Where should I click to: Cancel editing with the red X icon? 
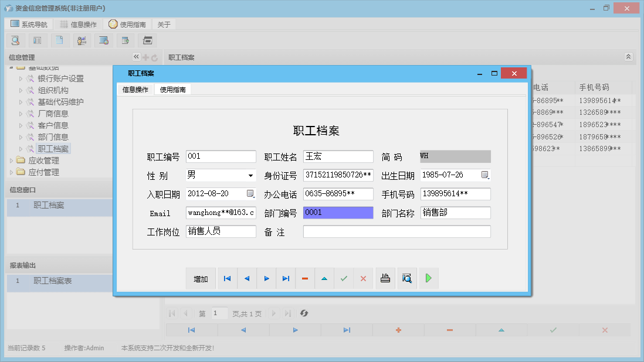pyautogui.click(x=363, y=278)
